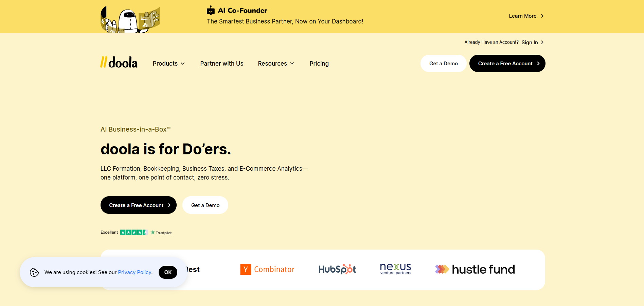644x306 pixels.
Task: Open the Pricing page
Action: point(319,63)
